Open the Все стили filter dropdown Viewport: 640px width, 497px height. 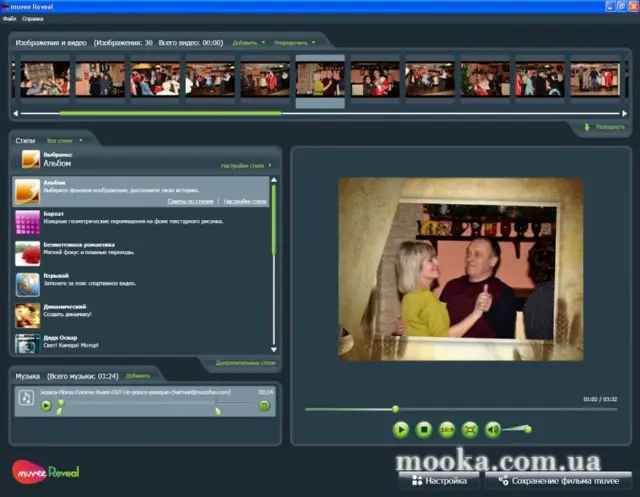coord(64,140)
